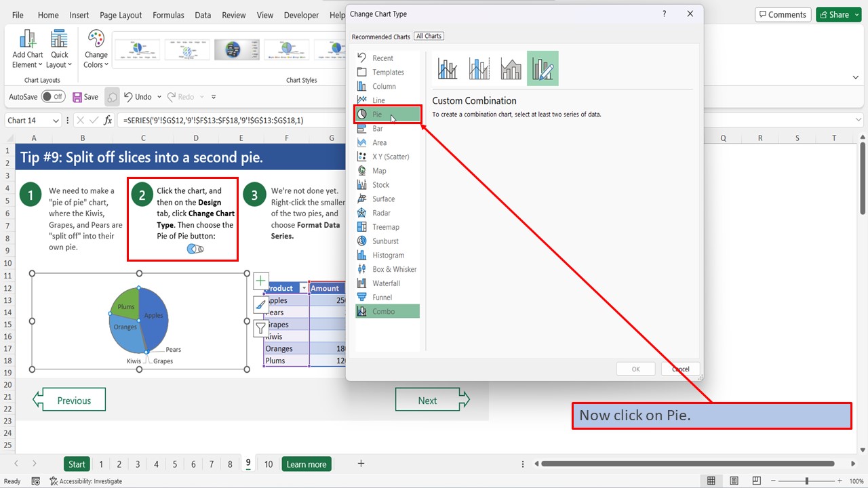Screen dimensions: 868x488
Task: Expand the Add Chart Element dropdown
Action: click(x=28, y=49)
